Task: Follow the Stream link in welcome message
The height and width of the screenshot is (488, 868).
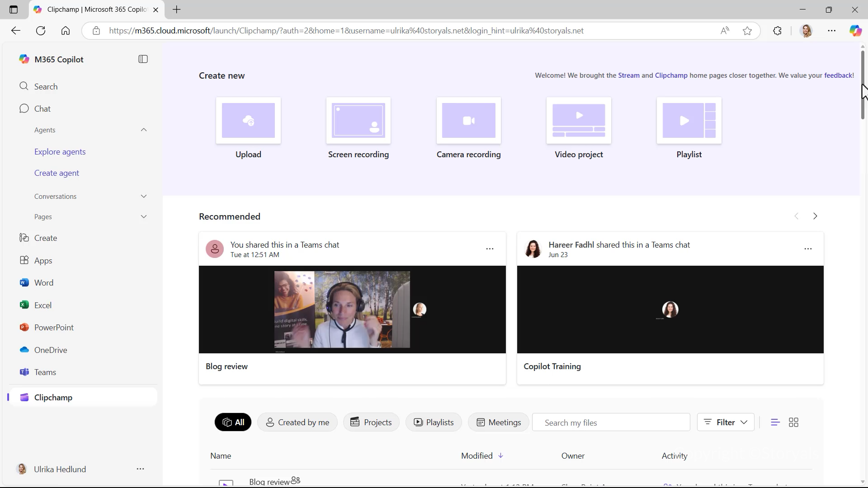Action: (x=629, y=75)
